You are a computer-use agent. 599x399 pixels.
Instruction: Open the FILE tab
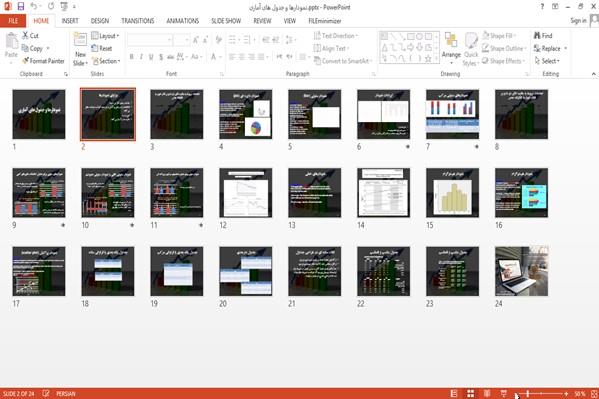tap(13, 21)
